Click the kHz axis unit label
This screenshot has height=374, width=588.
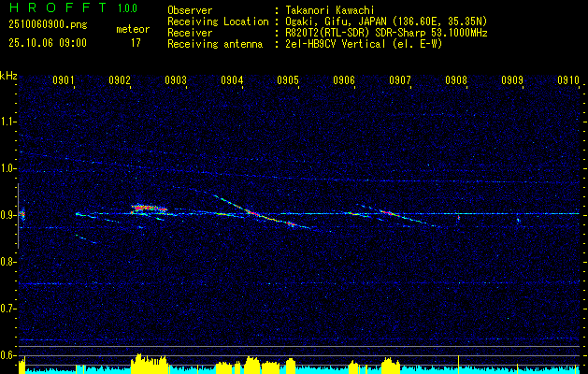click(x=8, y=76)
